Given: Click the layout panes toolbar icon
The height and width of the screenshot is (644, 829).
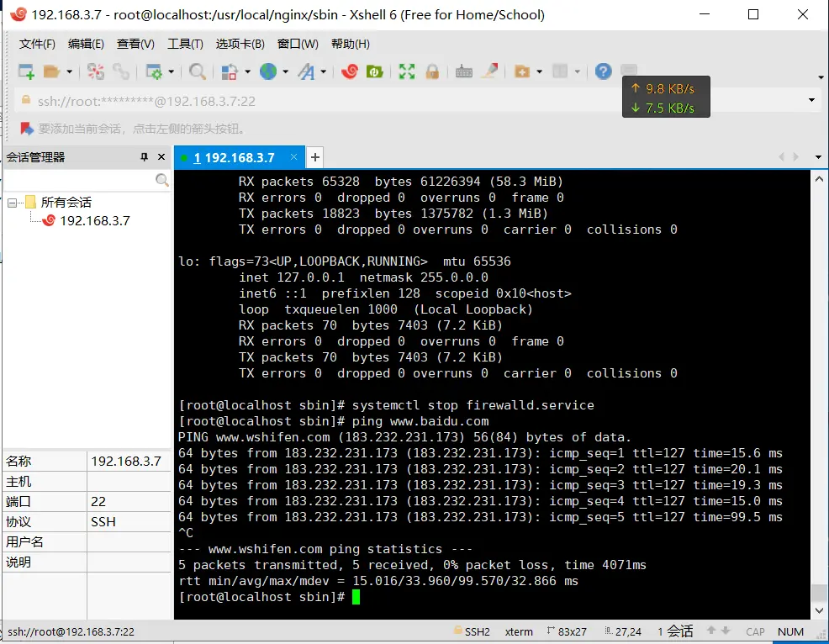Looking at the screenshot, I should click(x=560, y=71).
